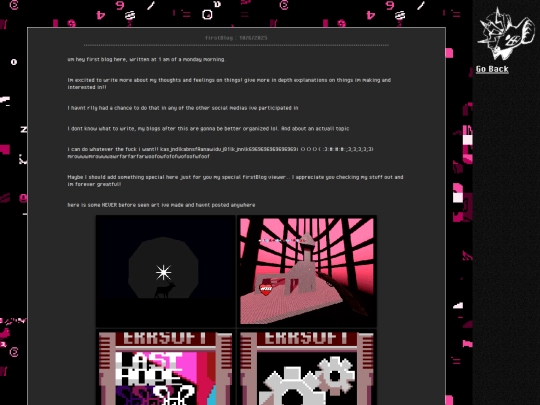
Task: Click the line 'I can do whatever the fuck I want'
Action: coord(220,153)
